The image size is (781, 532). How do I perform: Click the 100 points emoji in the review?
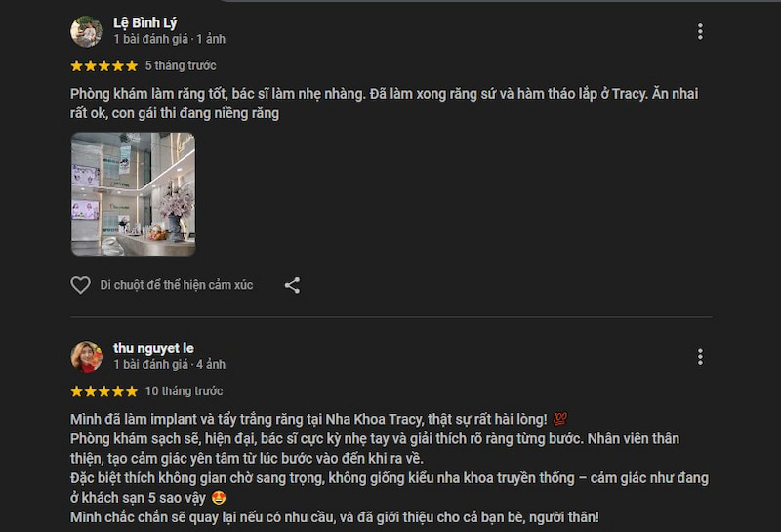559,419
